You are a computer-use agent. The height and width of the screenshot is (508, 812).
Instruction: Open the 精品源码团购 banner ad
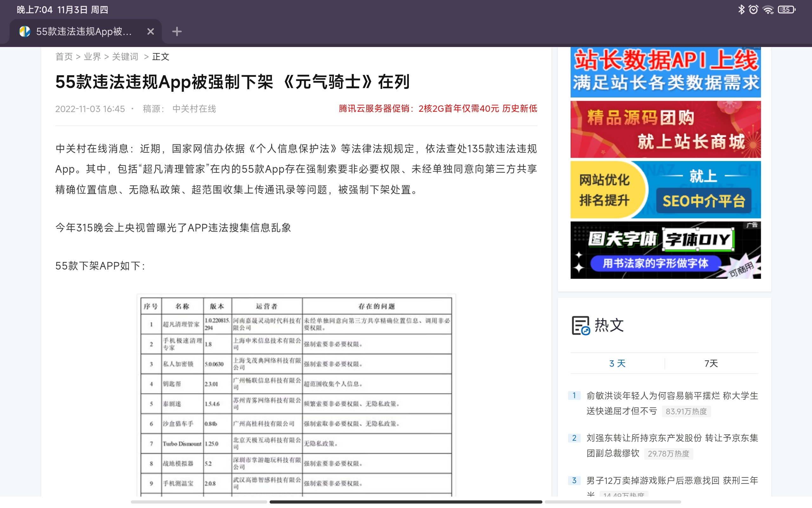(x=665, y=129)
